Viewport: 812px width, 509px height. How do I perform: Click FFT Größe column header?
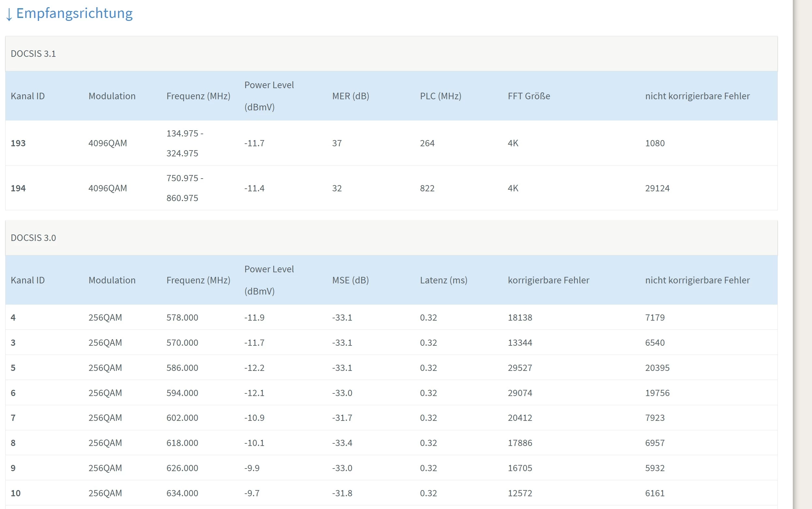point(529,96)
